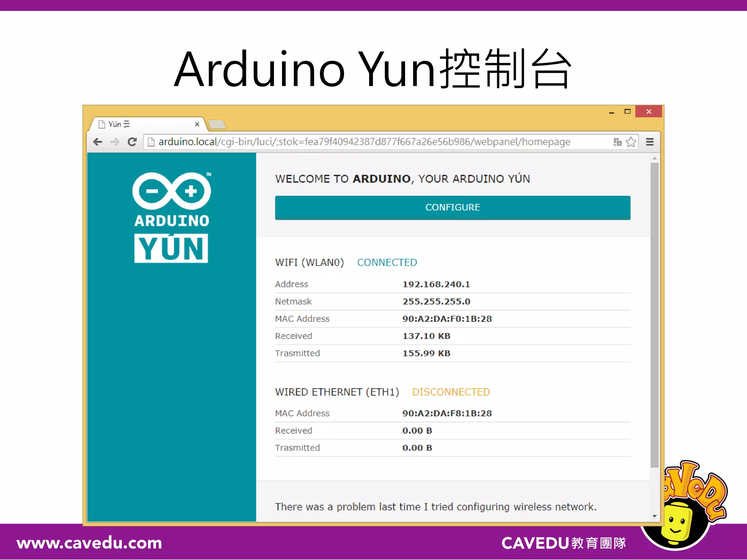Open the Chrome hamburger menu
The height and width of the screenshot is (560, 747).
[650, 142]
